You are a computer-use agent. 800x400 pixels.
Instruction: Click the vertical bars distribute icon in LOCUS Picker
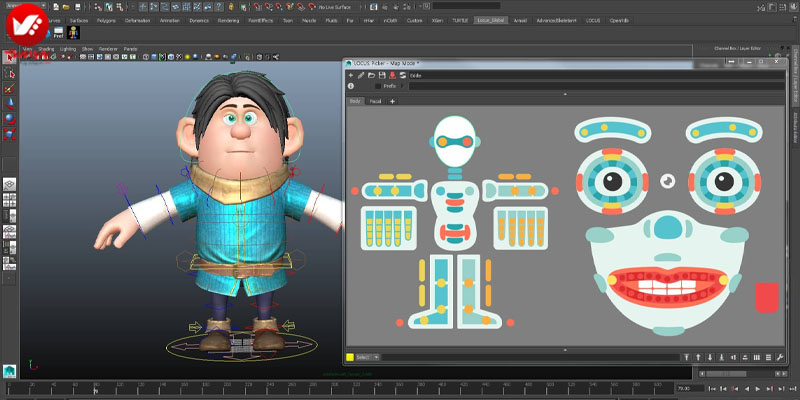click(x=757, y=357)
